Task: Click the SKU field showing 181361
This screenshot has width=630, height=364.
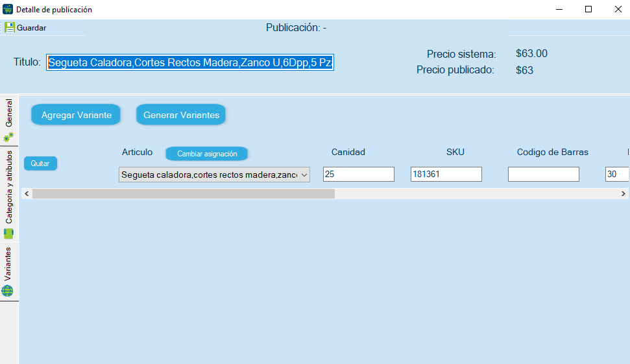Action: click(x=446, y=174)
